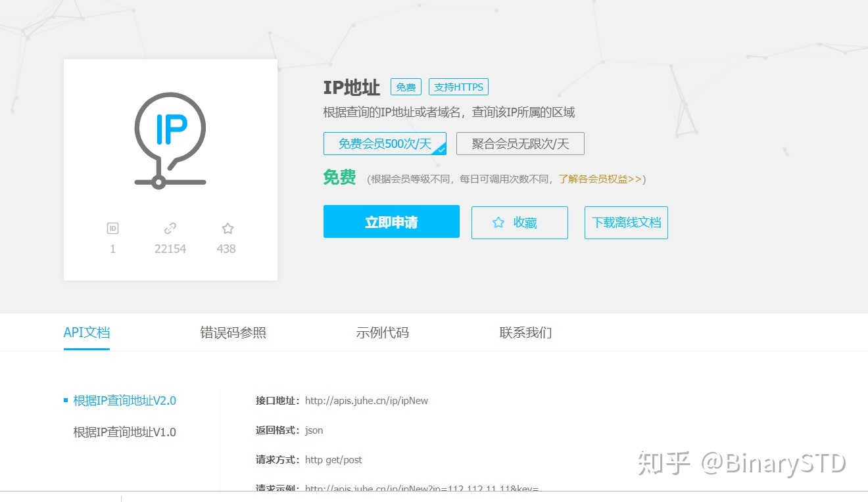Viewport: 868px width, 502px height.
Task: Click the star icon inside the 收藏 button
Action: 498,223
